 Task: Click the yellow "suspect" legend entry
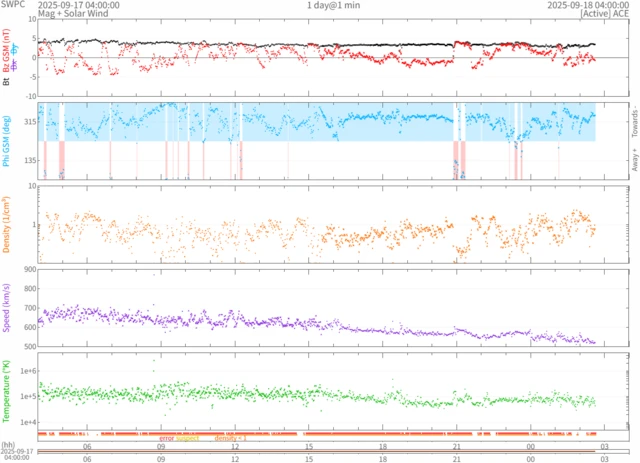click(x=188, y=438)
